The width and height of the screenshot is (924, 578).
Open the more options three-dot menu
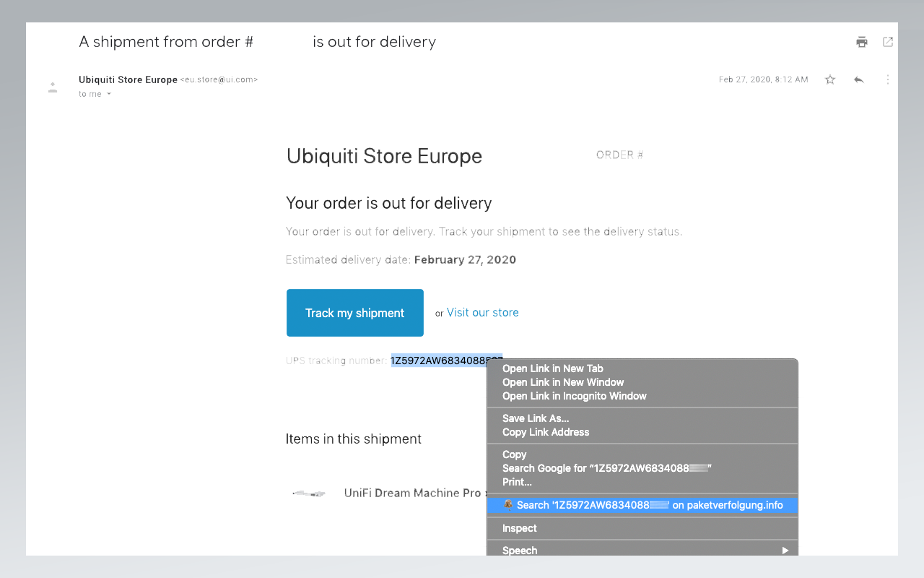pyautogui.click(x=887, y=79)
